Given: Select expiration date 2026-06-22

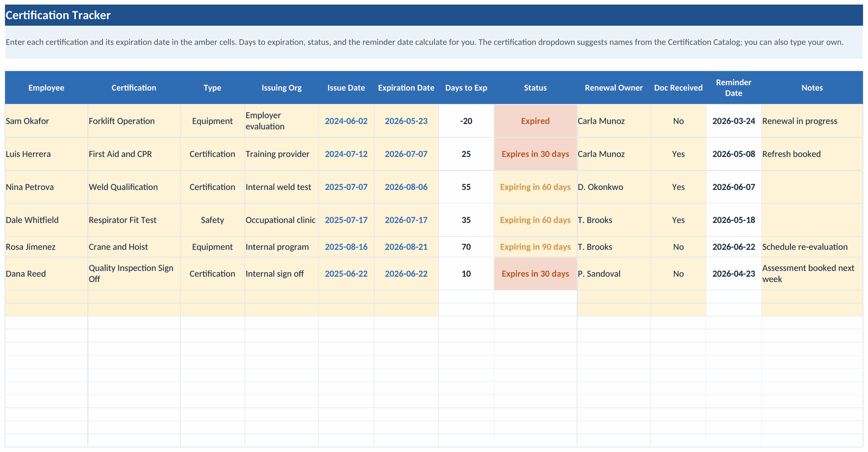Looking at the screenshot, I should (x=406, y=273).
